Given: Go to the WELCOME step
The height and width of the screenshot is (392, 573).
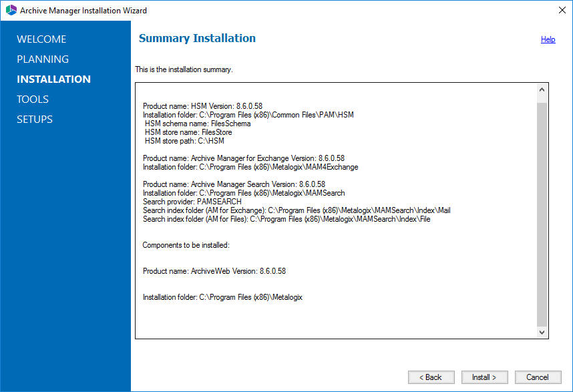Looking at the screenshot, I should coord(41,39).
